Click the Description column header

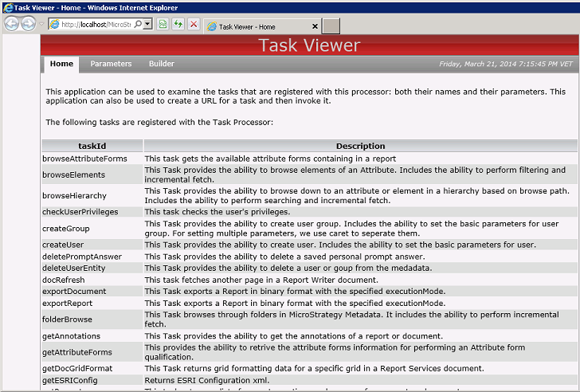[x=360, y=147]
